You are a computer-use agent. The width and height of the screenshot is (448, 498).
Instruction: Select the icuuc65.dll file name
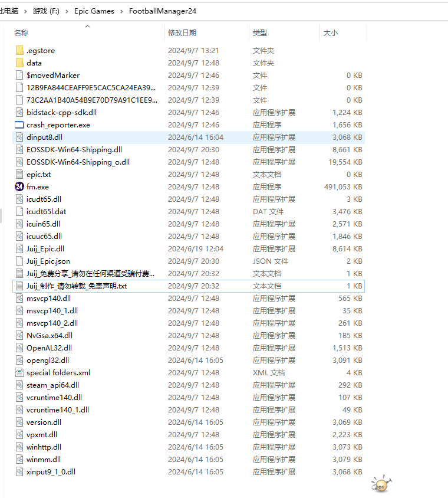tap(44, 236)
